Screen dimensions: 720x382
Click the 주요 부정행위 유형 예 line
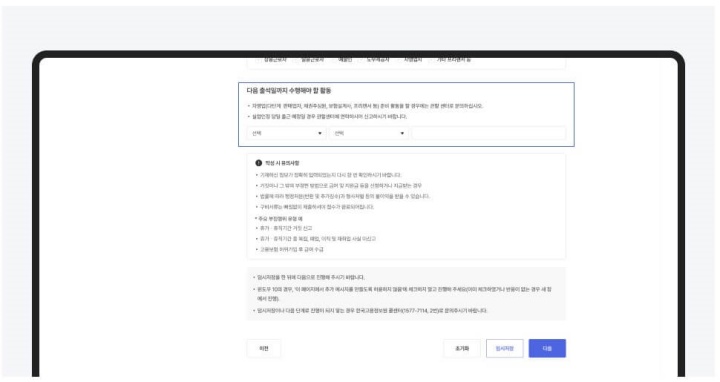click(279, 219)
